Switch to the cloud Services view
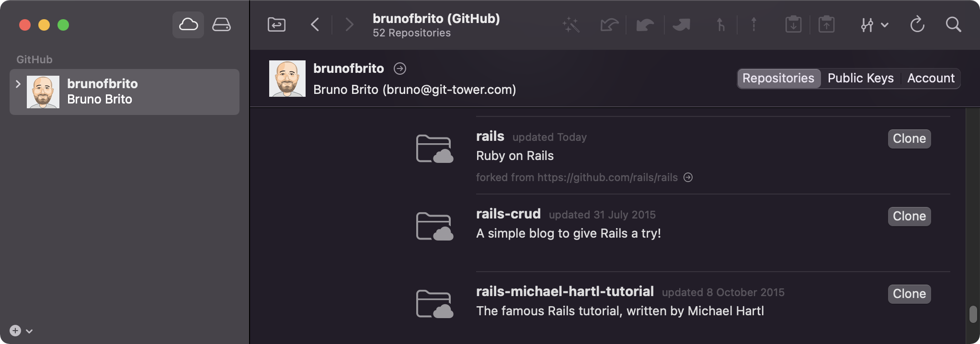The height and width of the screenshot is (344, 980). tap(188, 25)
